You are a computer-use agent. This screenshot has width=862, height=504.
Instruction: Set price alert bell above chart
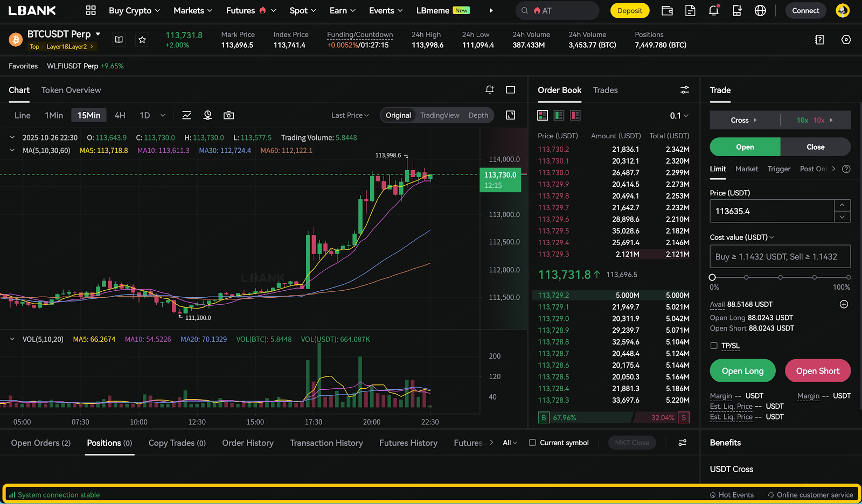coord(490,90)
